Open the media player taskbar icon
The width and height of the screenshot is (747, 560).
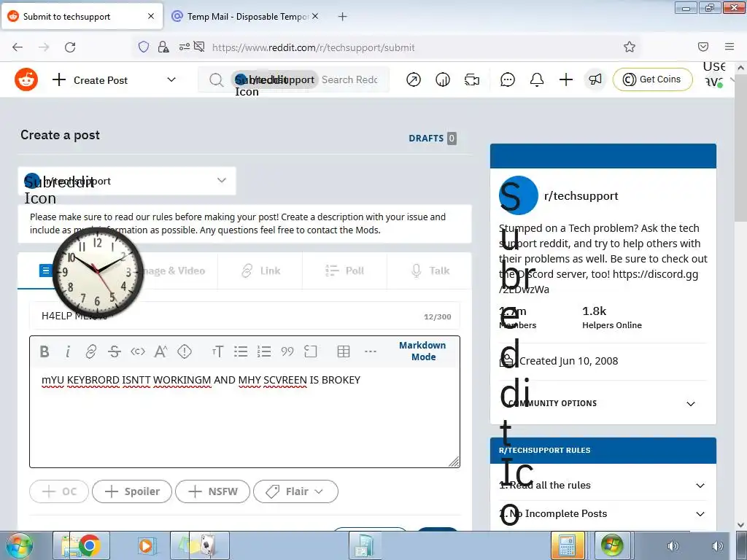tap(146, 545)
